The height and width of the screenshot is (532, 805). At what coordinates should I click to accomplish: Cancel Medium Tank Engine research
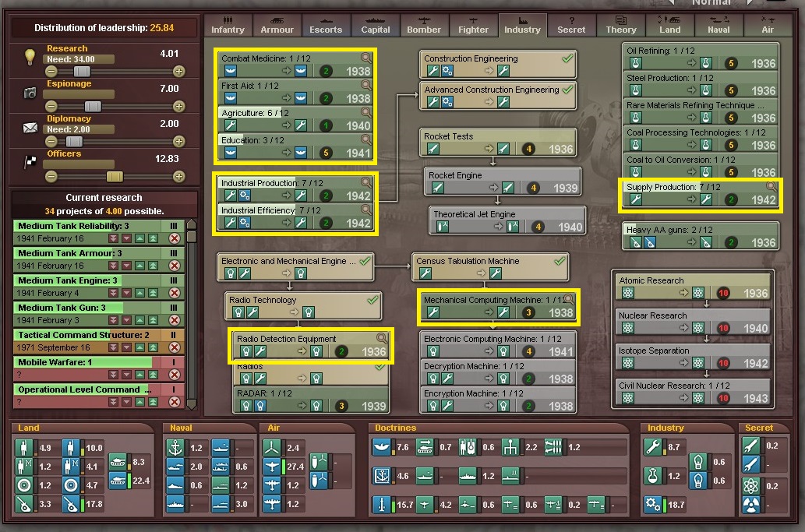coord(175,293)
